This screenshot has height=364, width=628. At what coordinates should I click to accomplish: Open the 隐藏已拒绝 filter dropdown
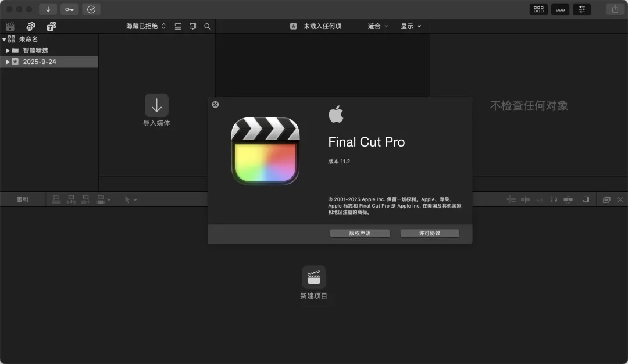[146, 26]
